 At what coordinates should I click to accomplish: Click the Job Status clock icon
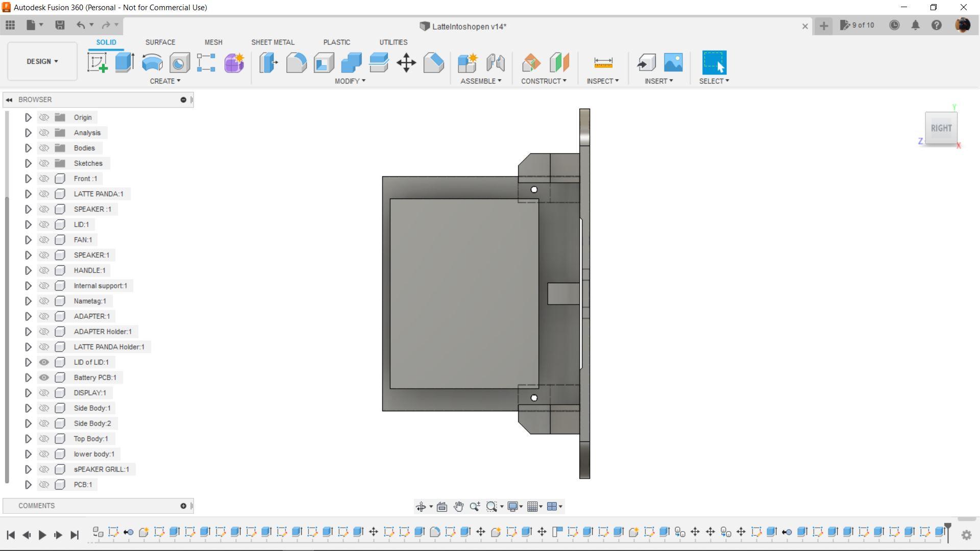(894, 25)
